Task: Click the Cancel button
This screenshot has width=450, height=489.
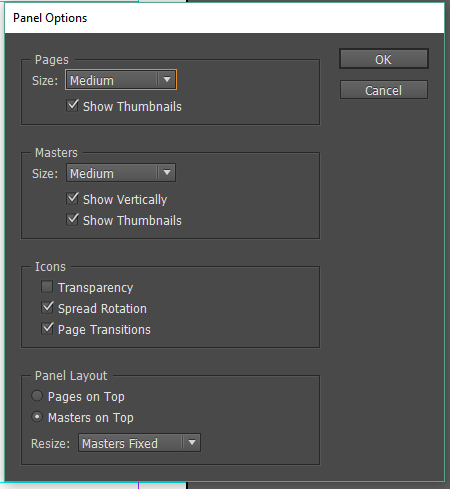Action: pos(384,90)
